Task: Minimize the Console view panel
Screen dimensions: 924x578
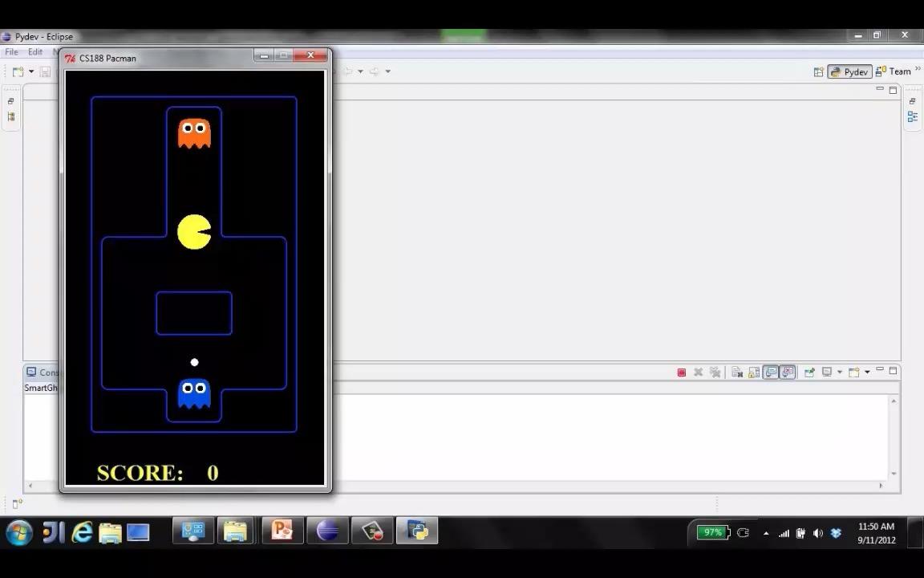Action: 880,369
